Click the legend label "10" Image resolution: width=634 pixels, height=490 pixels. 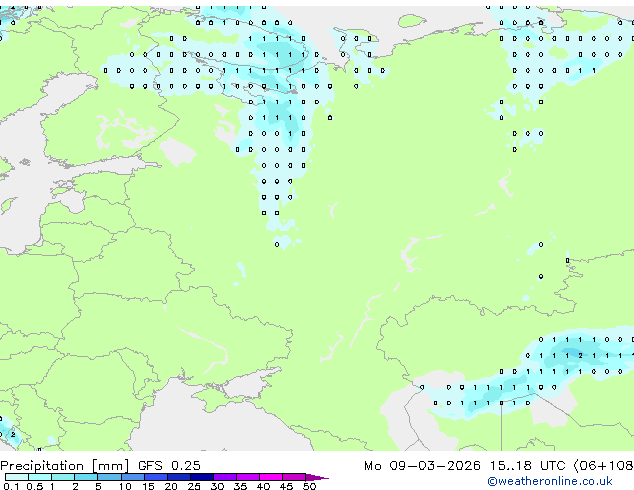click(x=125, y=486)
